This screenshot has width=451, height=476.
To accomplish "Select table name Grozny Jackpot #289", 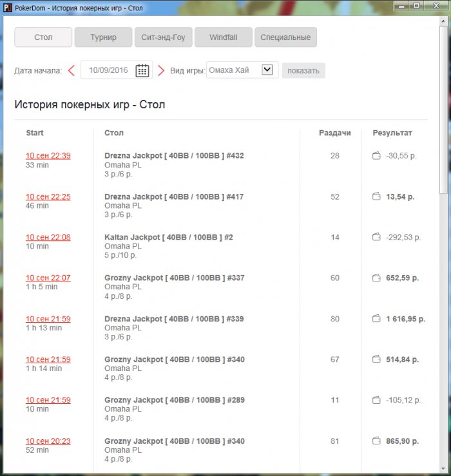I will pyautogui.click(x=175, y=400).
